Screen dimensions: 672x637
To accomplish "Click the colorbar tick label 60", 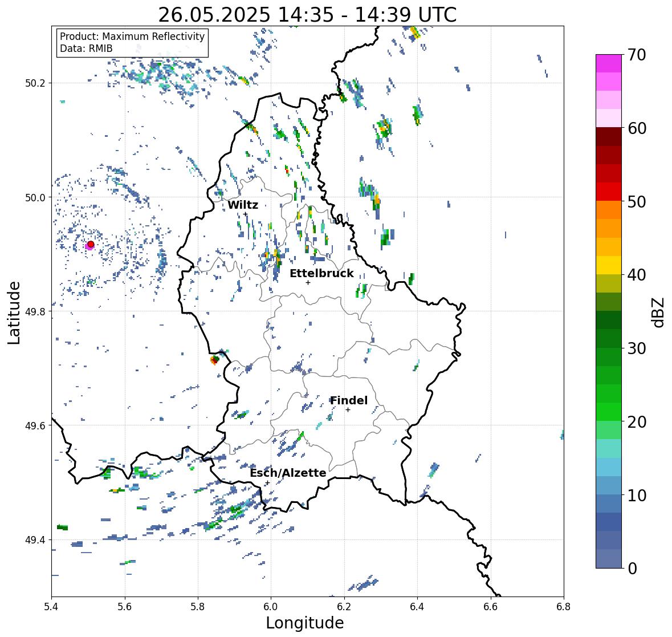I will (x=637, y=128).
